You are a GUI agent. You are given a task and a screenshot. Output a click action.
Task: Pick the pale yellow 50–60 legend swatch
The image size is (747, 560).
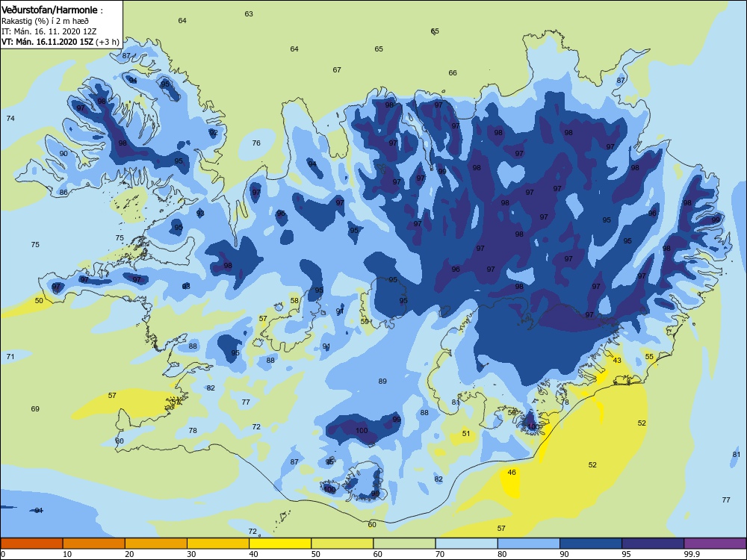342,544
